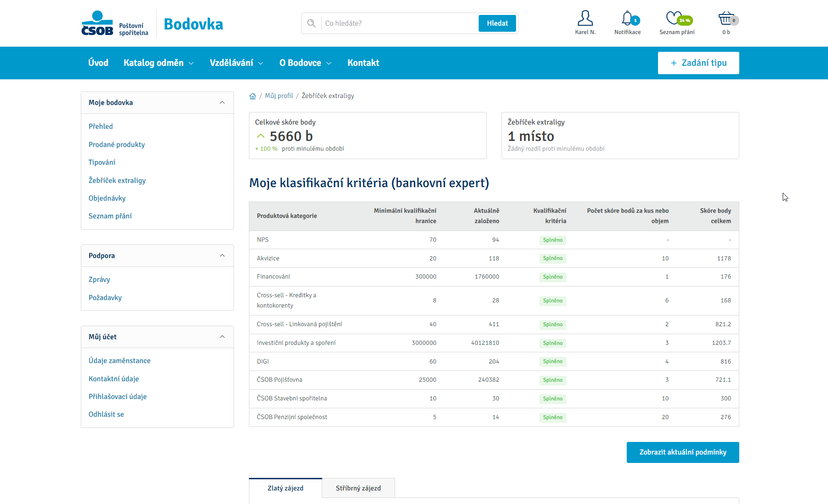This screenshot has height=504, width=828.
Task: Open the Tipování sidebar link
Action: 102,162
